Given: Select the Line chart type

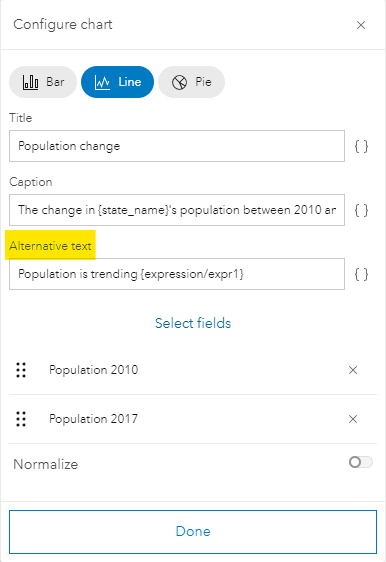Looking at the screenshot, I should (x=118, y=82).
